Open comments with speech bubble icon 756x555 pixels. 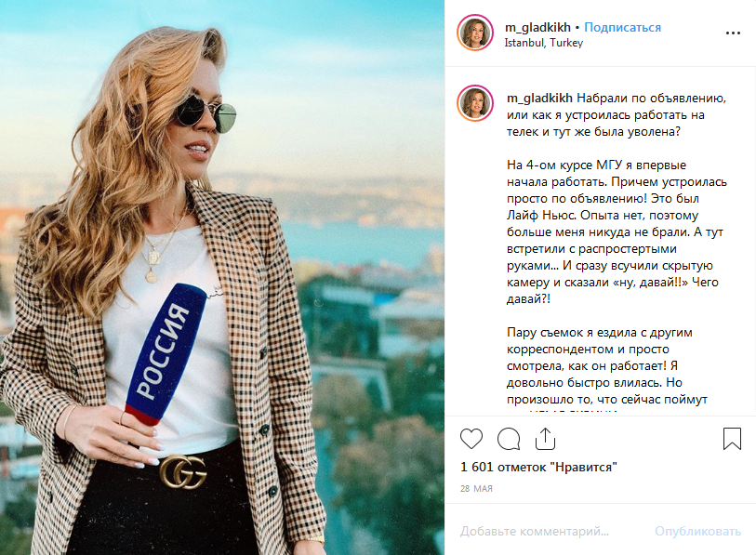(x=508, y=439)
